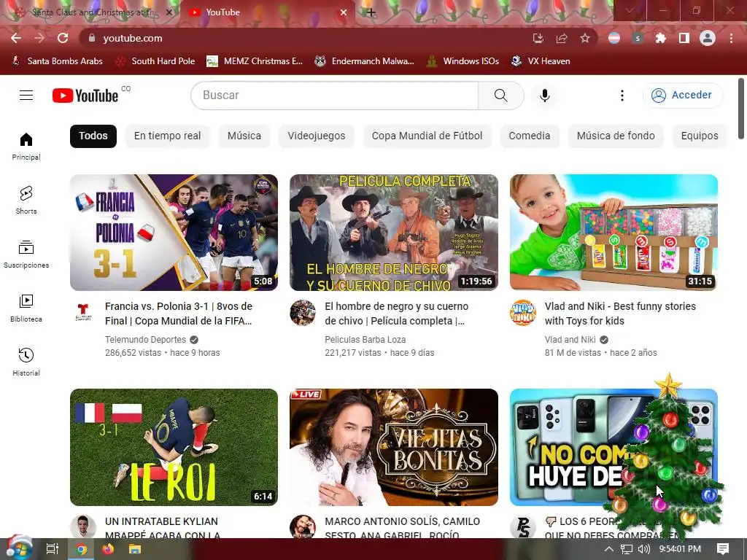
Task: Open the Chrome profile avatar
Action: pos(708,38)
